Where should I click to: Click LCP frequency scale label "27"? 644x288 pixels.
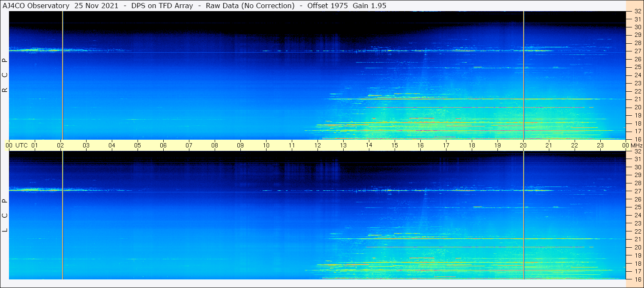pos(638,191)
